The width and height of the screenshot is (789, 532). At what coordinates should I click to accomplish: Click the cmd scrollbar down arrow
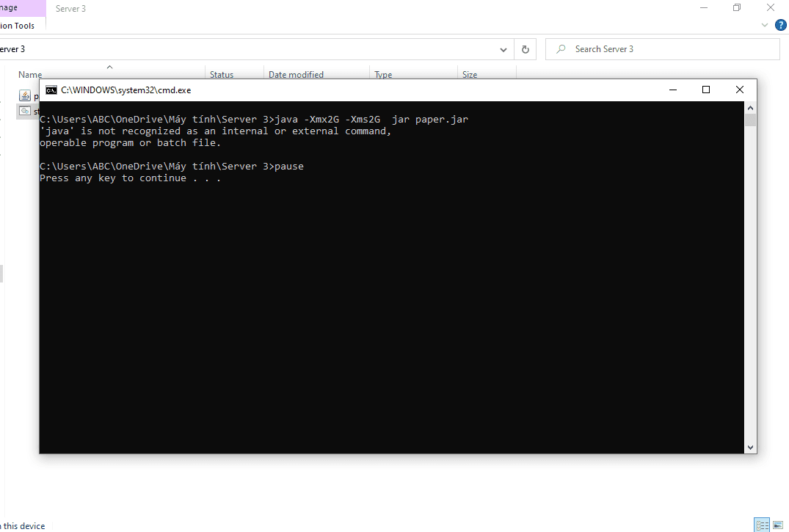pyautogui.click(x=750, y=447)
